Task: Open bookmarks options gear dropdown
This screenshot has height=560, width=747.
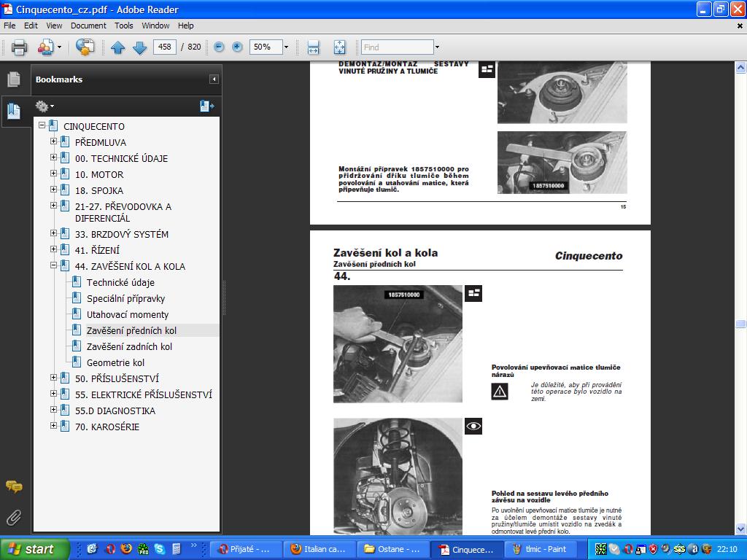Action: (x=44, y=106)
